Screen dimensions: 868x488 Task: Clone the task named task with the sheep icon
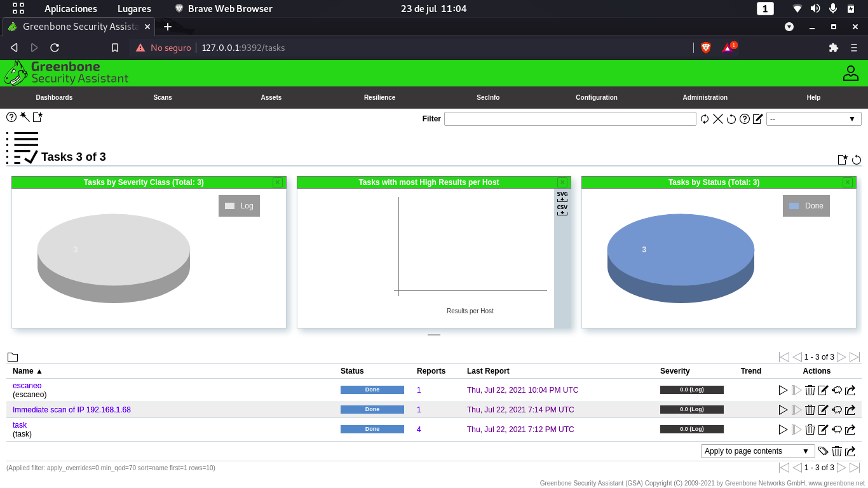[x=837, y=430]
